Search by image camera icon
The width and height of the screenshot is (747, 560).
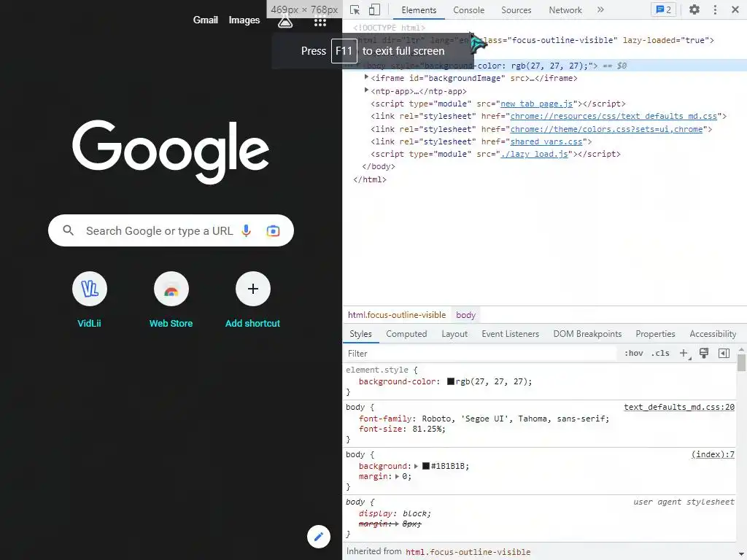(x=273, y=231)
